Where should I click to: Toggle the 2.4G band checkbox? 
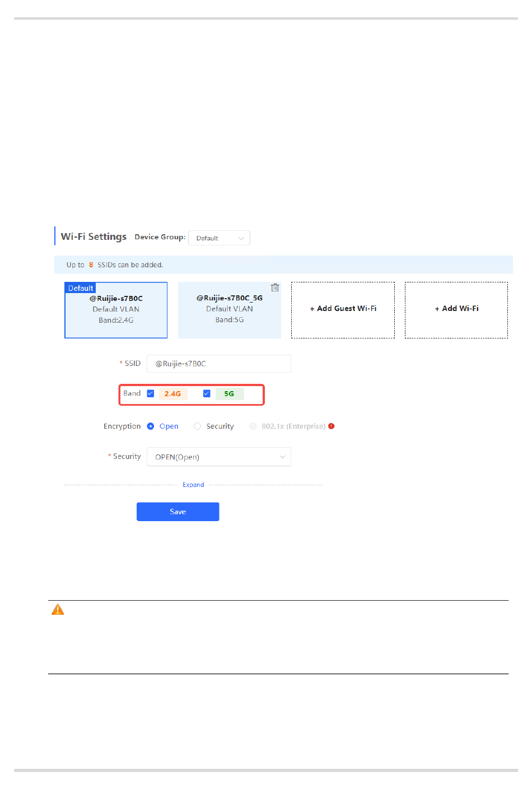coord(150,393)
